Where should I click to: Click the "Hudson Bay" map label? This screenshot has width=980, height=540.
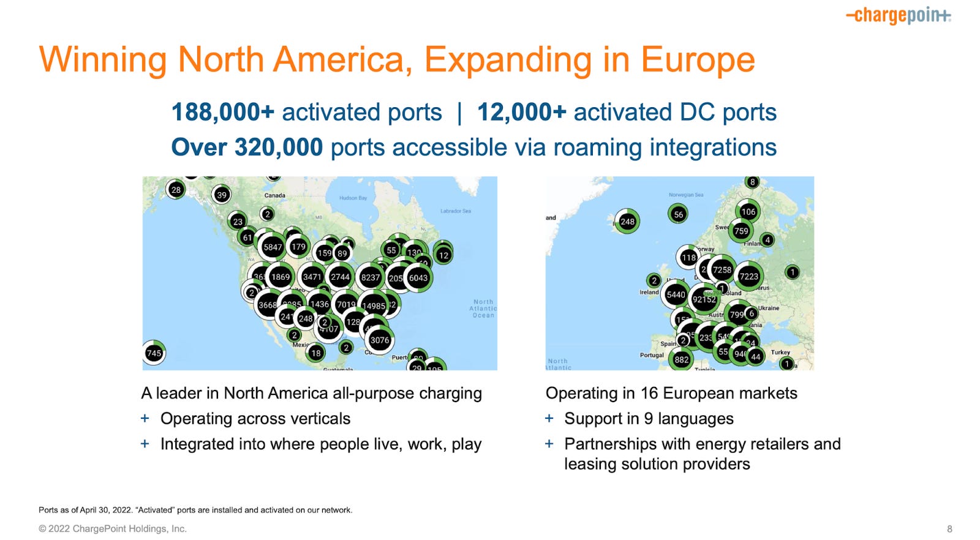(353, 198)
